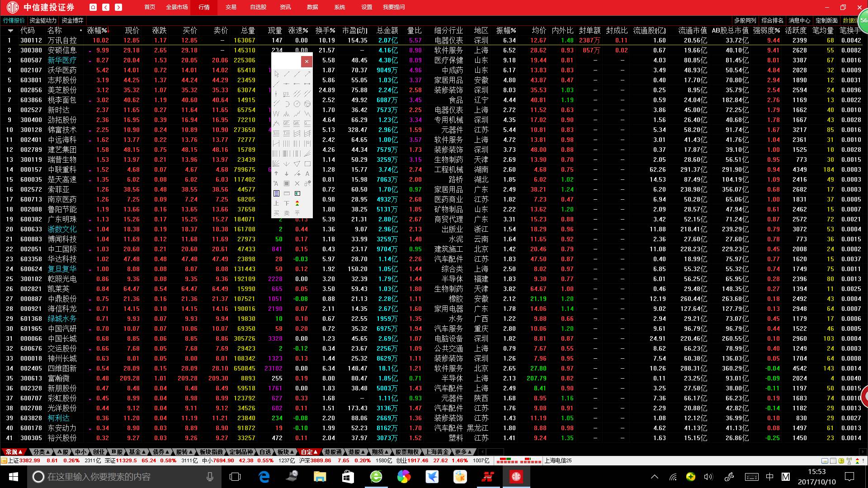Screen dimensions: 868x488
Task: Choose the arrow line drawing tool
Action: pos(307,74)
